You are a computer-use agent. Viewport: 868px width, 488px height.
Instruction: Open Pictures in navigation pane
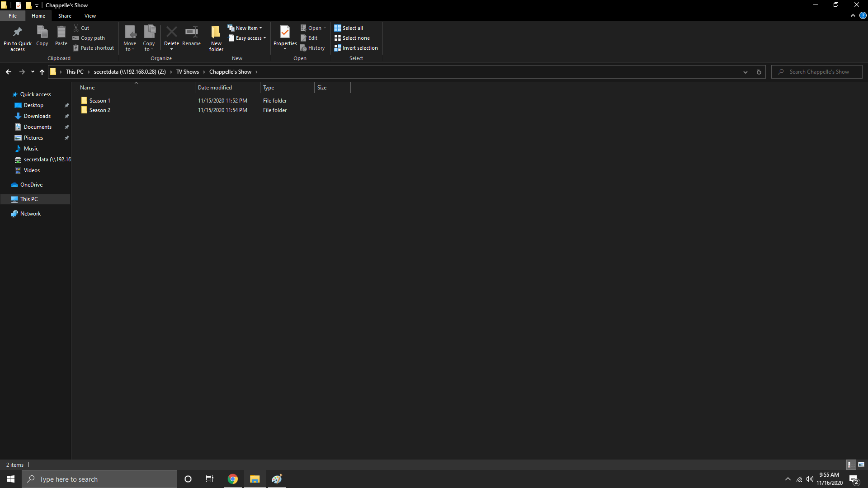(33, 138)
